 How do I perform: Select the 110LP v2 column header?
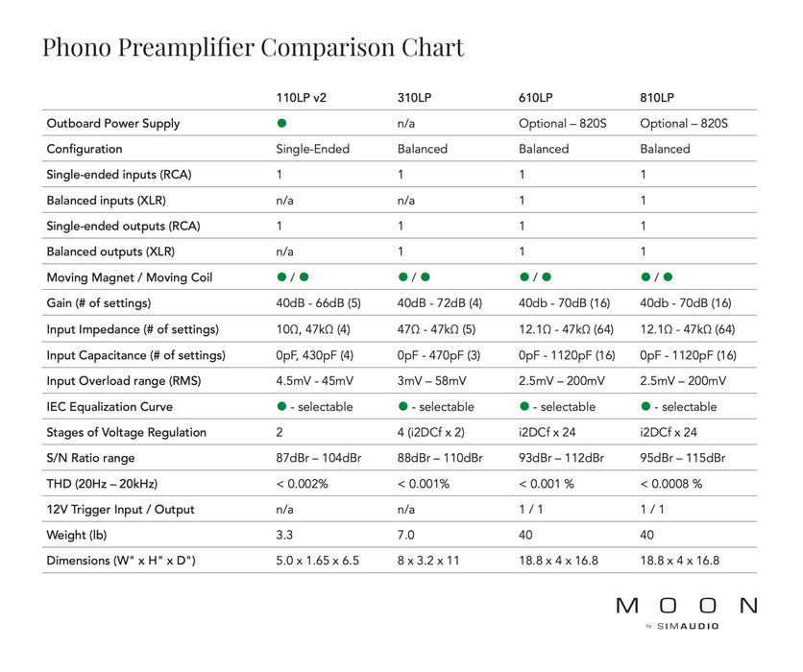tap(301, 98)
